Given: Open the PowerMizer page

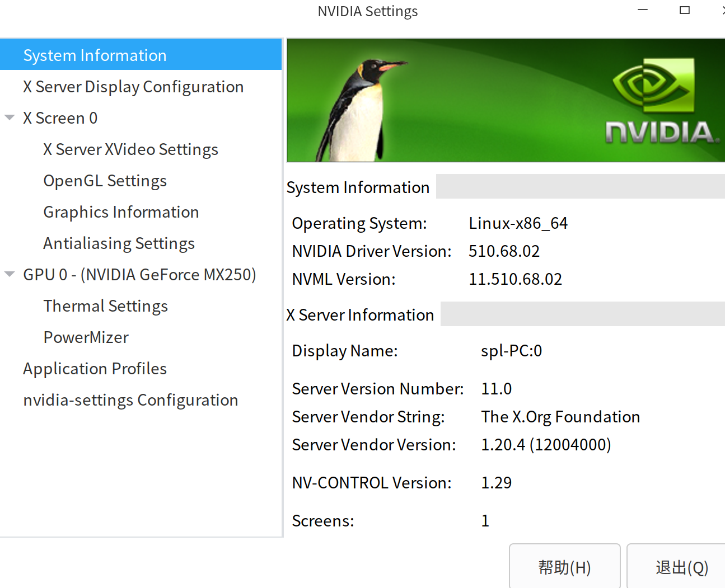Looking at the screenshot, I should click(x=86, y=337).
